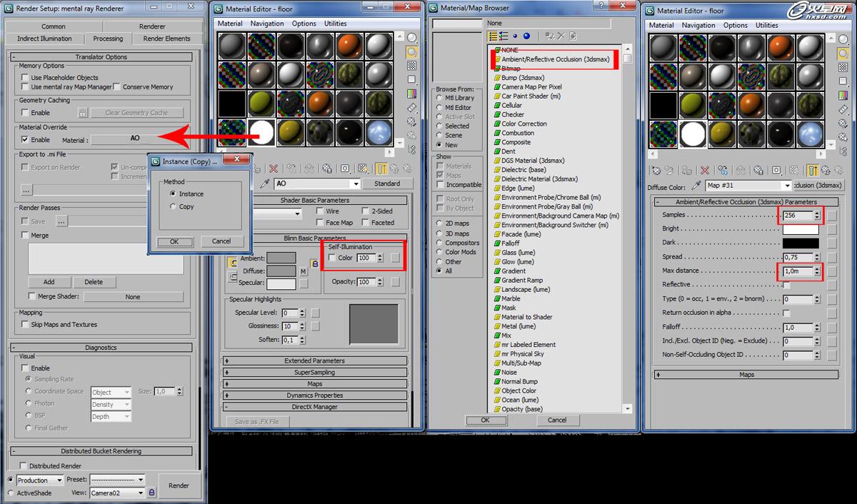Click Reset Map red X in right editor
Viewport: 857px width, 504px height.
pyautogui.click(x=705, y=170)
